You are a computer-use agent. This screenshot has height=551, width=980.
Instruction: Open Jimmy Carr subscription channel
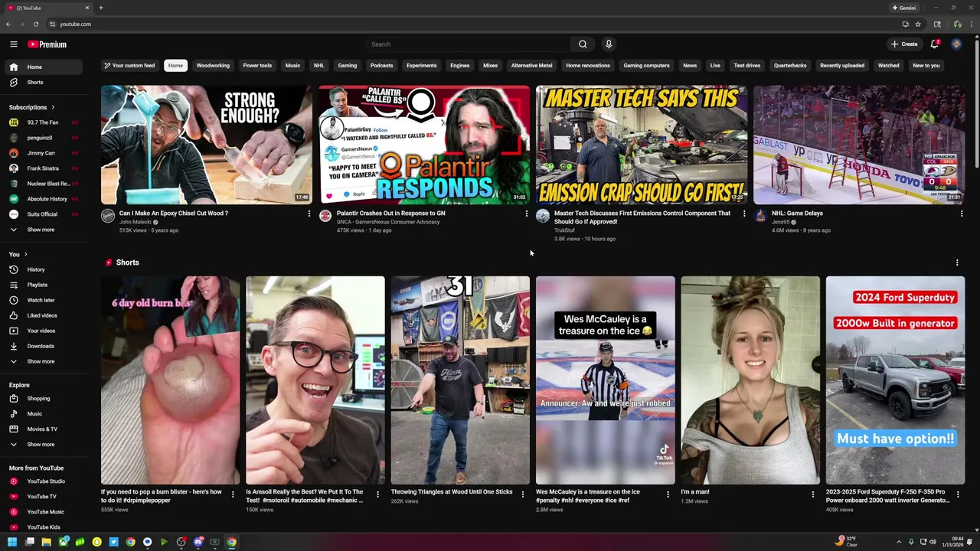42,153
